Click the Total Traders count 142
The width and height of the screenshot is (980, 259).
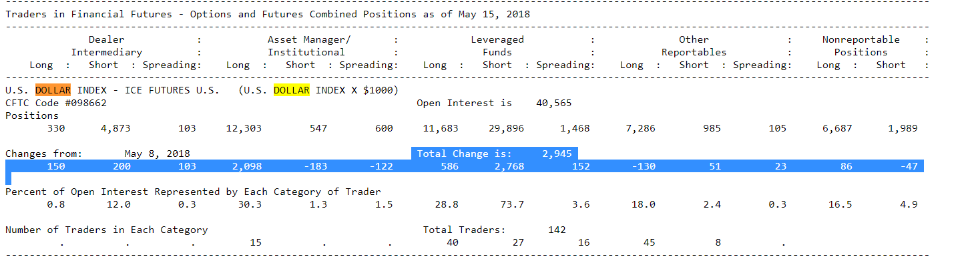(557, 230)
